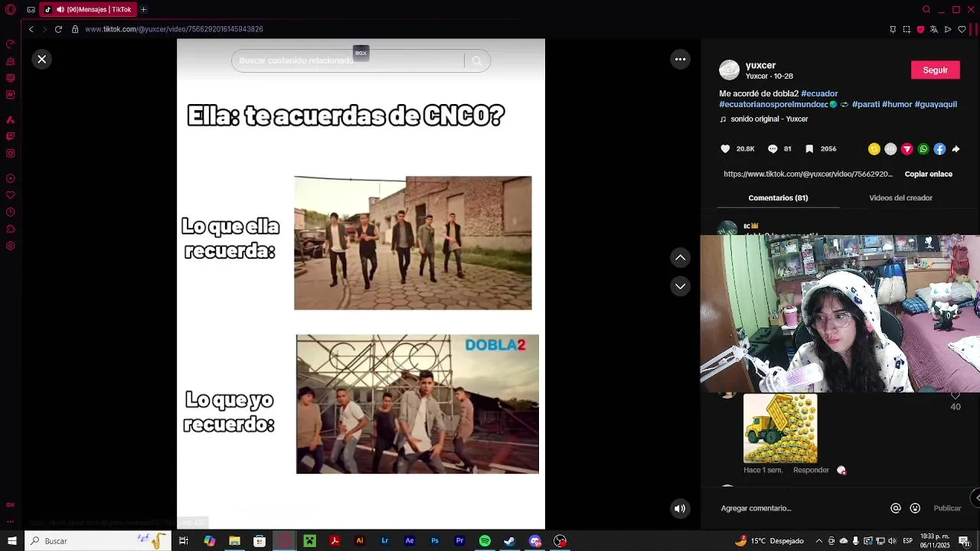Like the video with the heart icon
Screen dimensions: 980x551
726,149
